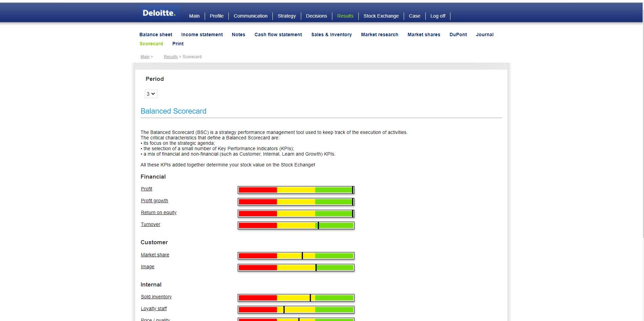Image resolution: width=644 pixels, height=321 pixels.
Task: Open the Return on equity link
Action: tap(158, 212)
